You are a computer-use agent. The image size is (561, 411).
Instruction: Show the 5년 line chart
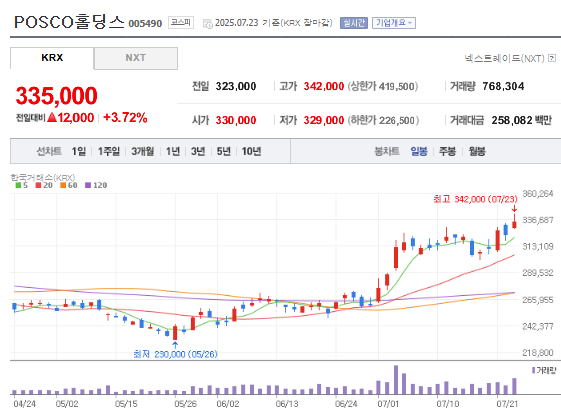(224, 151)
